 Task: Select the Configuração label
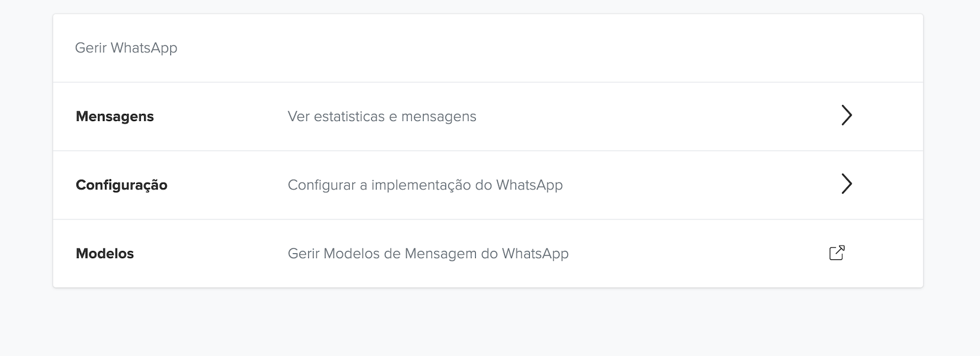(x=121, y=185)
